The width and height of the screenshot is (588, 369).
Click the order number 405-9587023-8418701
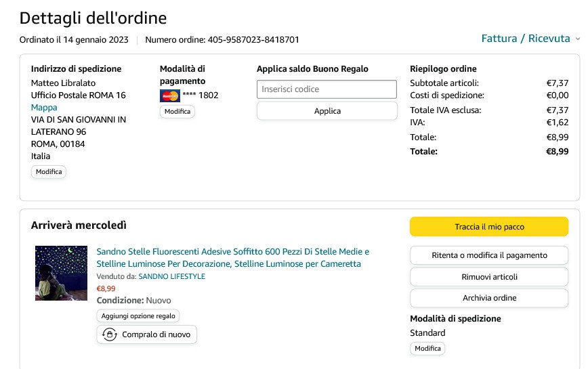253,40
